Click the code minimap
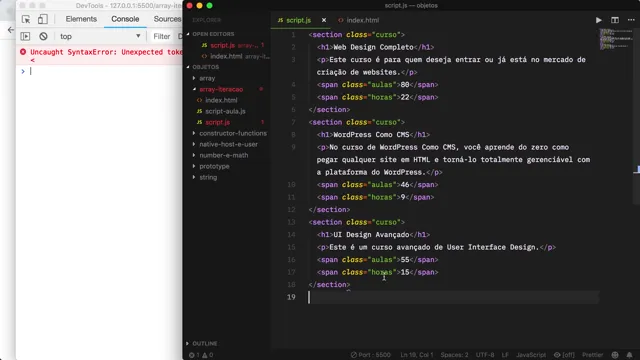640x360 pixels. 616,39
